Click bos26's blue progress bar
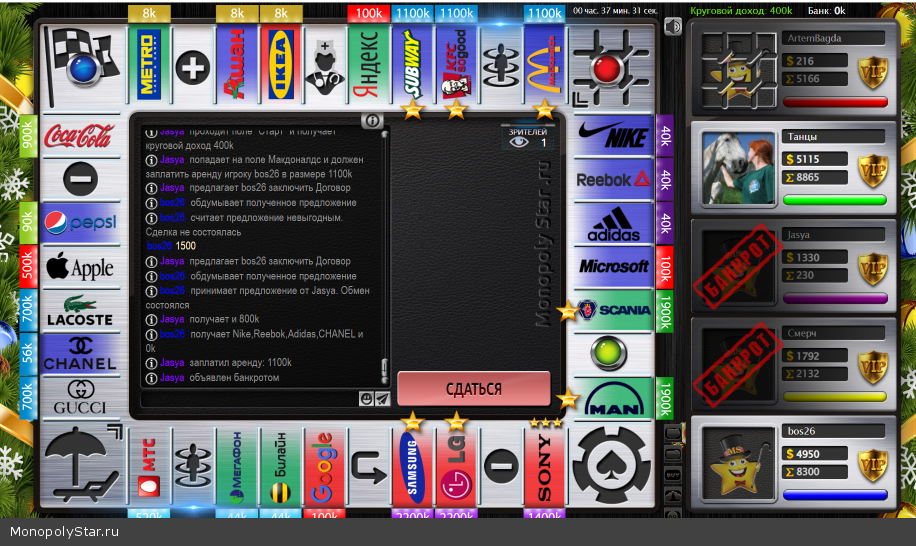Screen dimensions: 916x546 (x=835, y=495)
